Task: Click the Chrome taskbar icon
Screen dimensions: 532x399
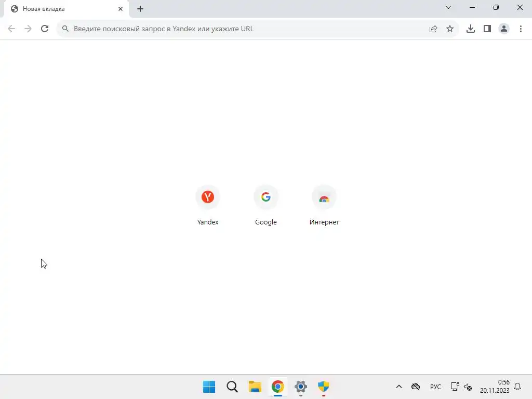Action: point(278,387)
